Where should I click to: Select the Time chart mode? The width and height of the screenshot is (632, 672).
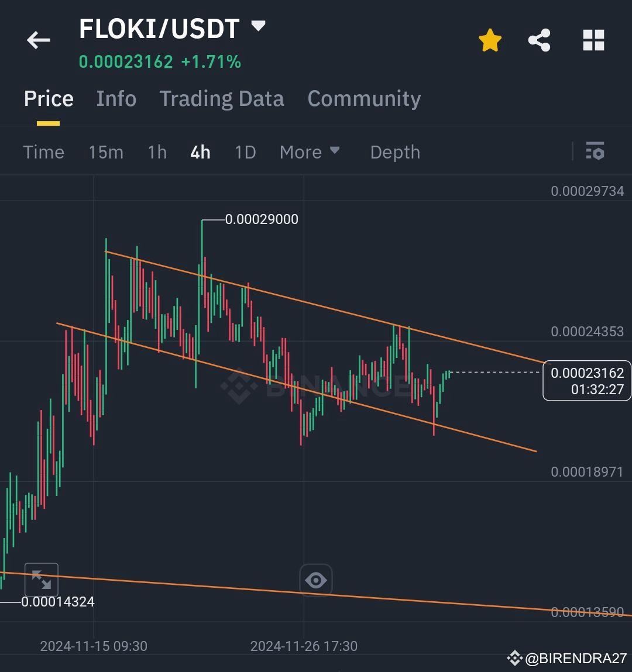coord(43,152)
